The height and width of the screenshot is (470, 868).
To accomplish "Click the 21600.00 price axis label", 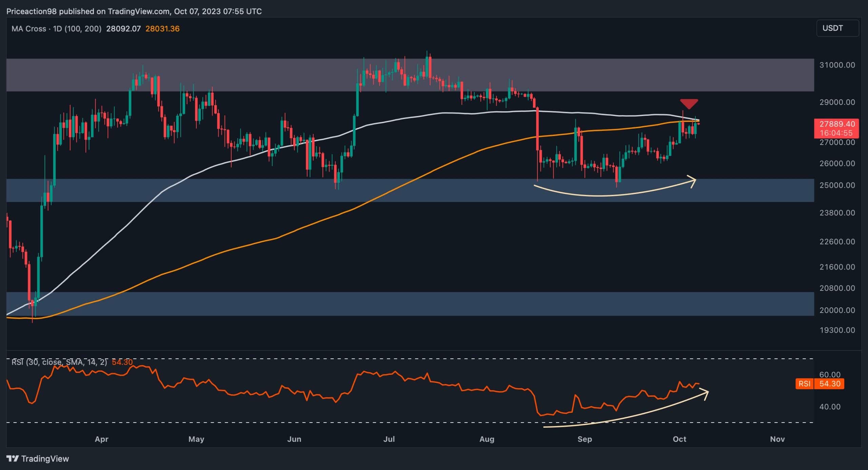I will 837,267.
